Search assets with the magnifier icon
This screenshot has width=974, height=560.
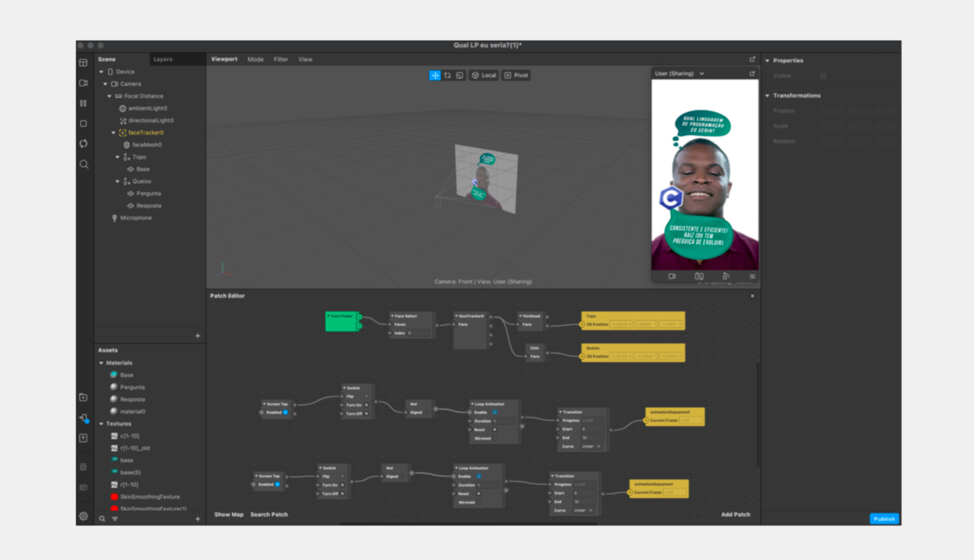point(102,519)
